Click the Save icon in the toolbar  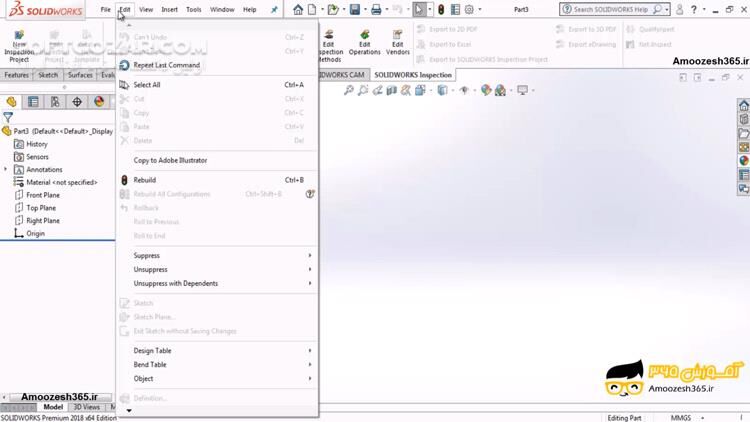tap(355, 10)
